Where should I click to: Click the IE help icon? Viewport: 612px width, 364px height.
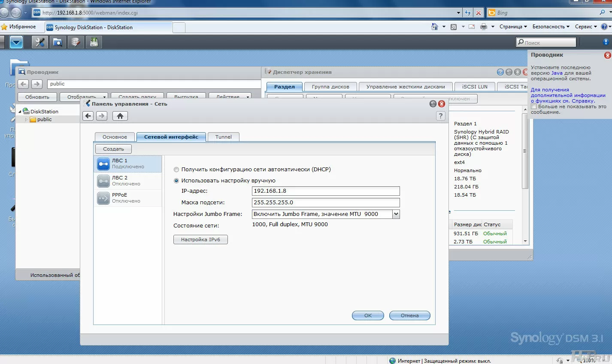[x=604, y=27]
